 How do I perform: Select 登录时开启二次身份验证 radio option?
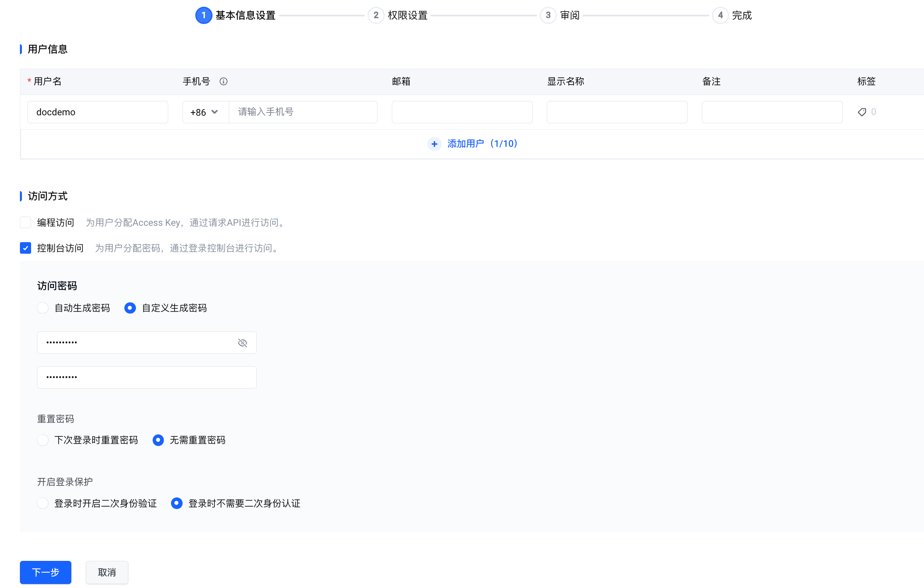43,503
